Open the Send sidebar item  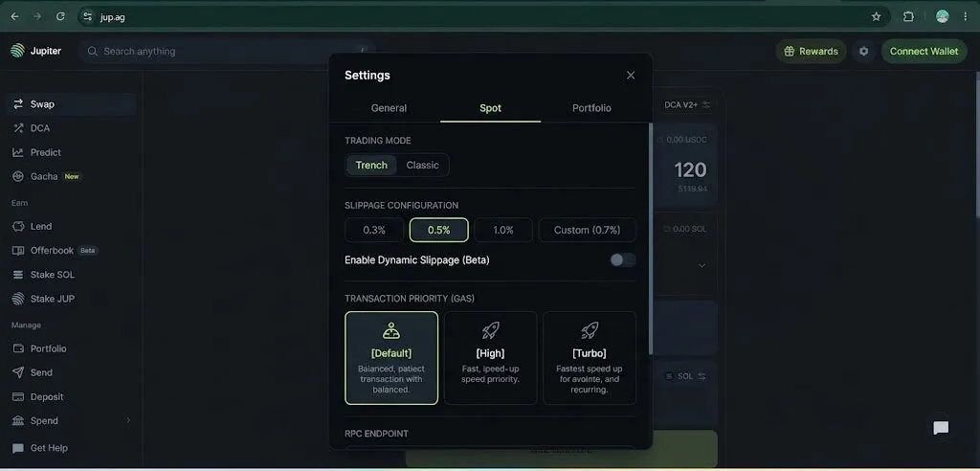coord(71,372)
